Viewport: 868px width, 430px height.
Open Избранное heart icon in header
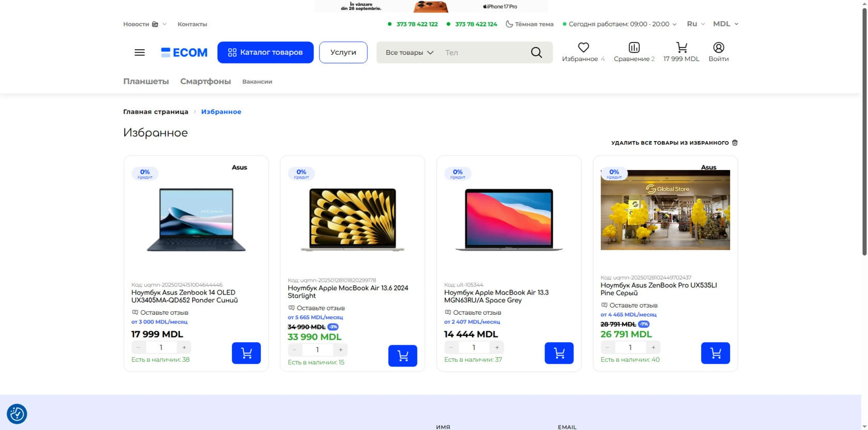coord(583,48)
